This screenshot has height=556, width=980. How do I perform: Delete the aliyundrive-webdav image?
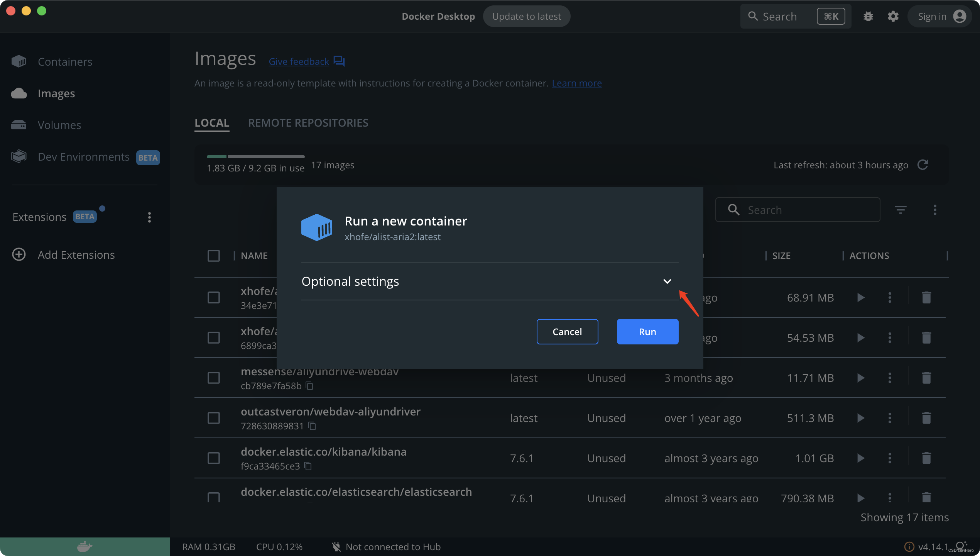[926, 378]
